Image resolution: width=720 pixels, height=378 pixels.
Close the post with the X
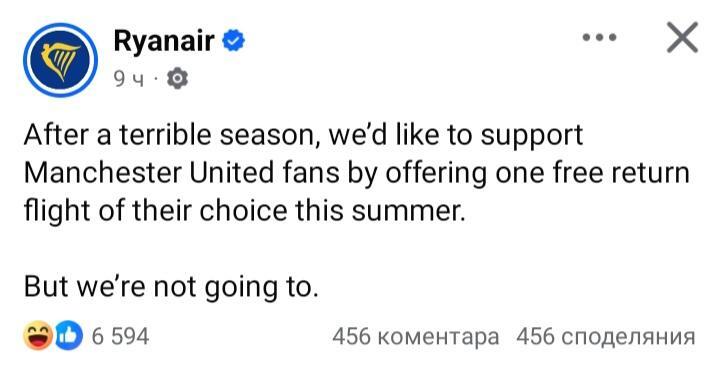pos(682,37)
